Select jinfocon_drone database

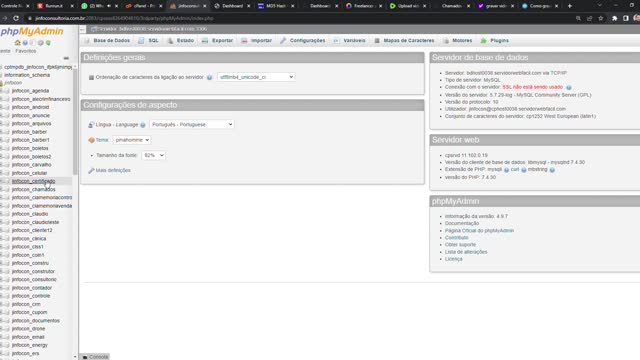pos(29,329)
